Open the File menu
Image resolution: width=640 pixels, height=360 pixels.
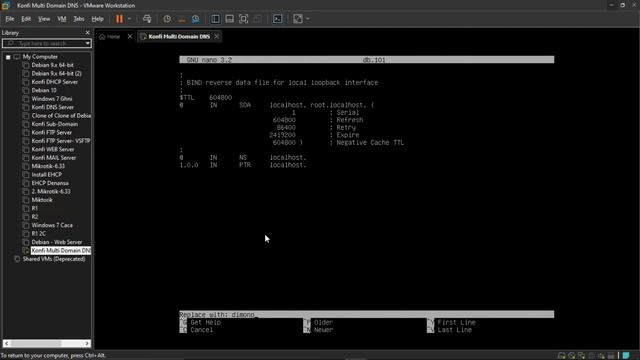coord(10,19)
